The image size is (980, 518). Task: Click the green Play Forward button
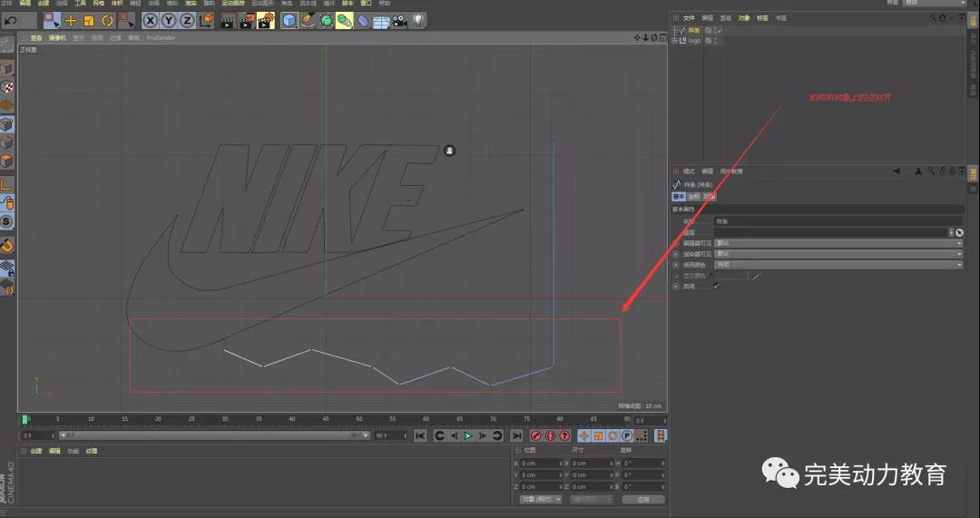468,435
